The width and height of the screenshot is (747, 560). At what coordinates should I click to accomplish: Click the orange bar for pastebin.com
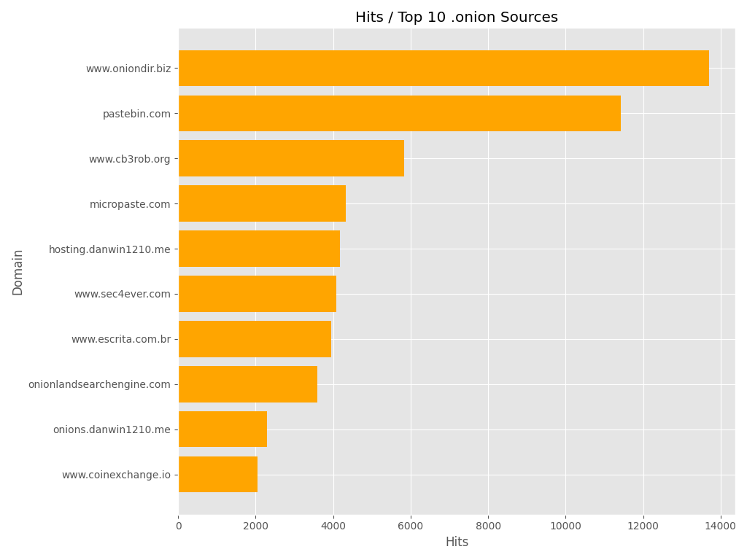pos(400,113)
